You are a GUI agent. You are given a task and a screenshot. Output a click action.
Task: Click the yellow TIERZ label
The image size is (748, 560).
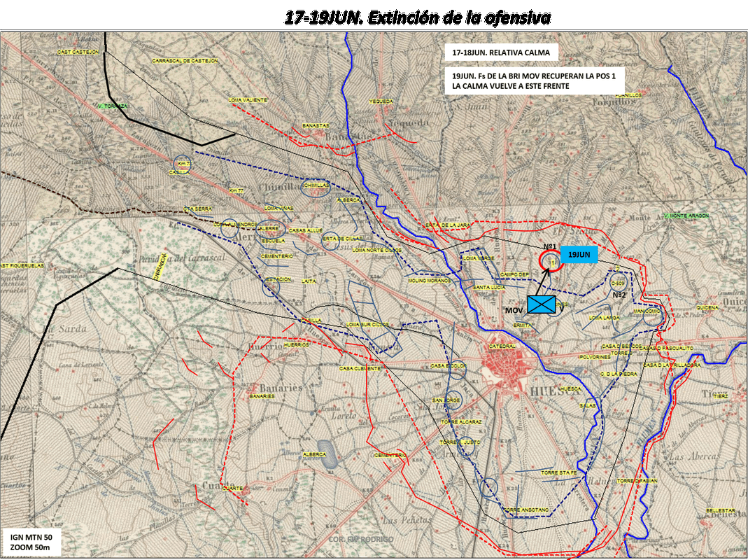[721, 395]
